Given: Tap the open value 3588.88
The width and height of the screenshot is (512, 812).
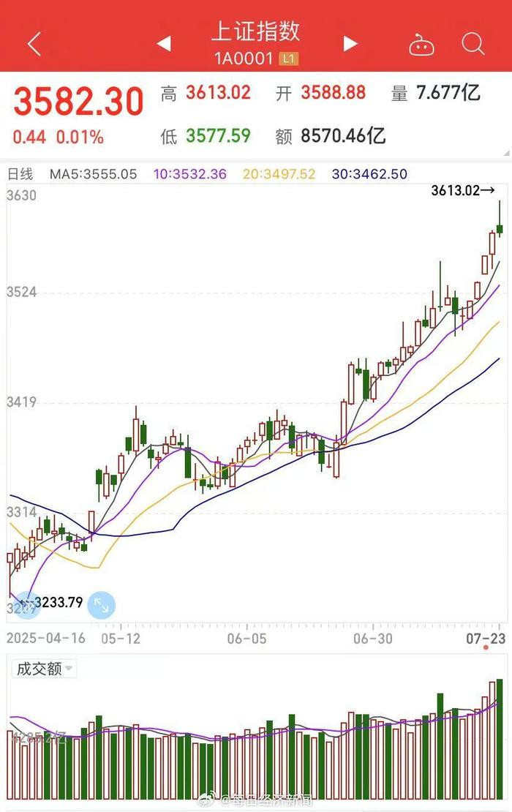Looking at the screenshot, I should coord(334,93).
